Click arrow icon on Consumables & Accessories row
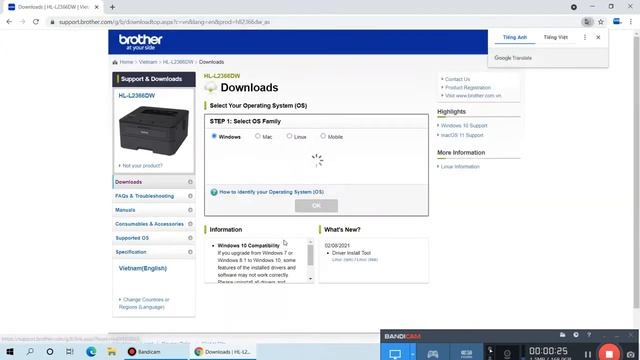Image resolution: width=640 pixels, height=360 pixels. [190, 224]
